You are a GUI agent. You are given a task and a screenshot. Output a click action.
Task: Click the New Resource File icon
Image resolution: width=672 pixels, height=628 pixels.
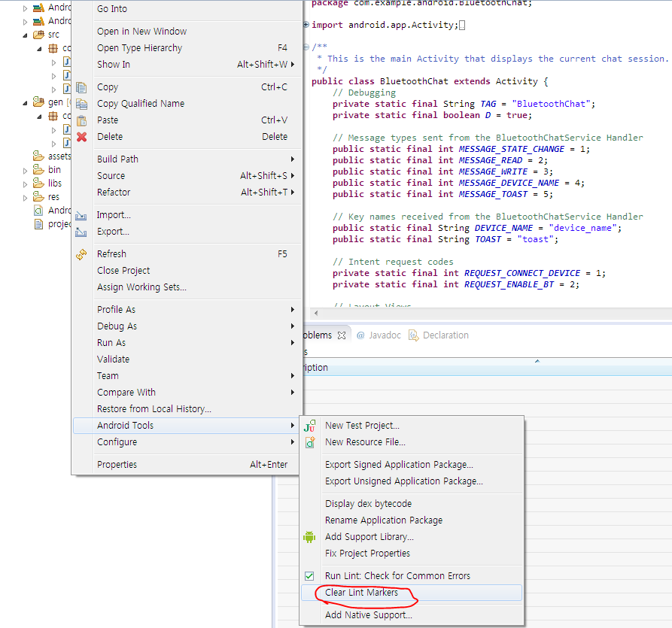[310, 442]
